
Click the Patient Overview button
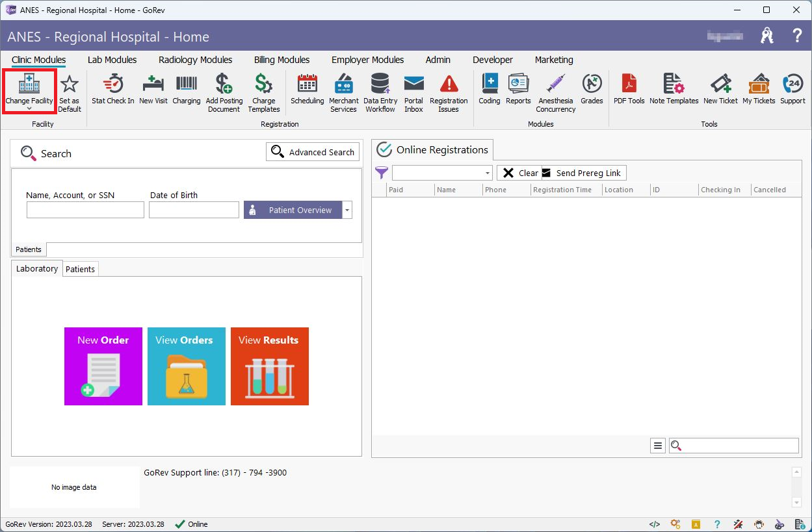(x=293, y=210)
